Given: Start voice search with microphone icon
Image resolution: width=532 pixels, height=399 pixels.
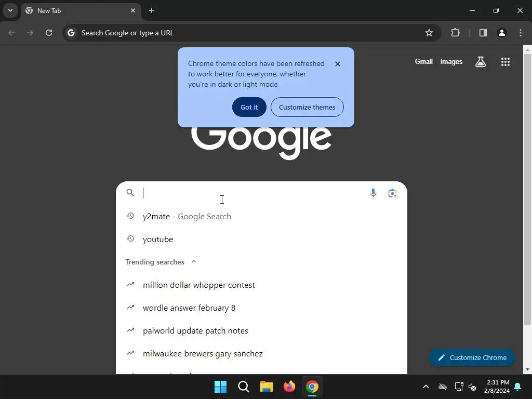Looking at the screenshot, I should [373, 193].
